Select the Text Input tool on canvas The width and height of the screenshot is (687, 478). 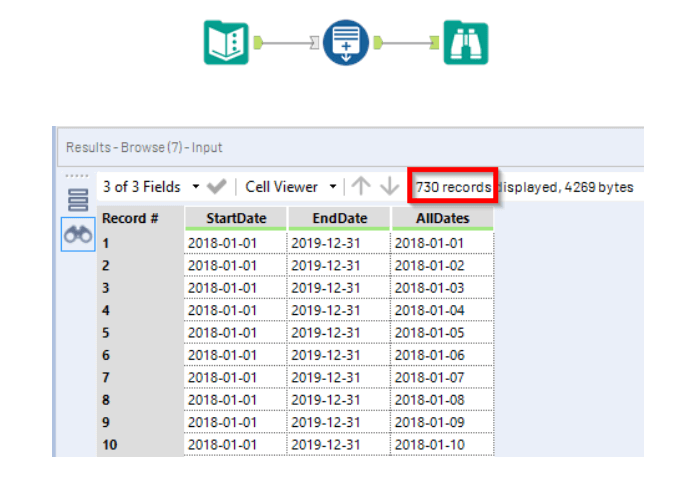click(226, 42)
